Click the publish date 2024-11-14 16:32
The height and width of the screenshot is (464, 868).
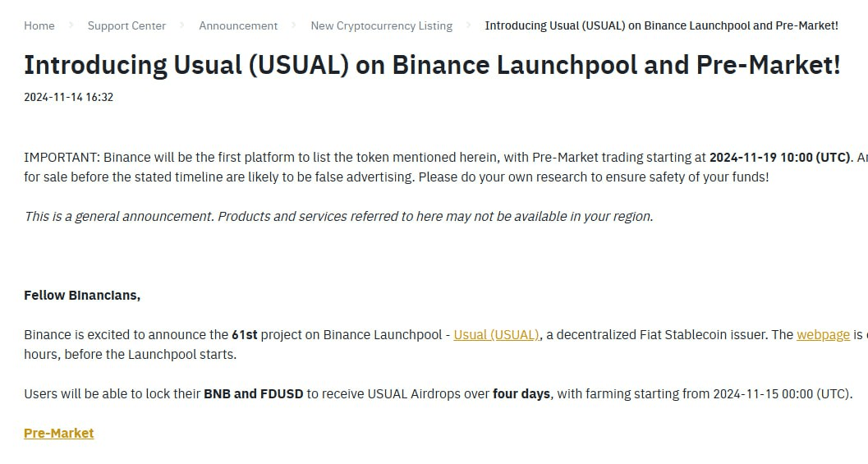(x=69, y=97)
